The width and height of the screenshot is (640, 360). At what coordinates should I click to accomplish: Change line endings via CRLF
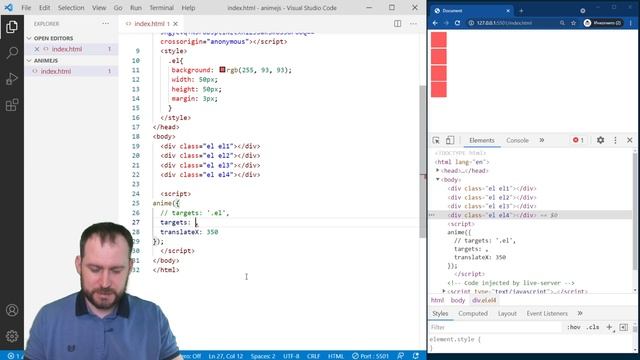(x=313, y=356)
